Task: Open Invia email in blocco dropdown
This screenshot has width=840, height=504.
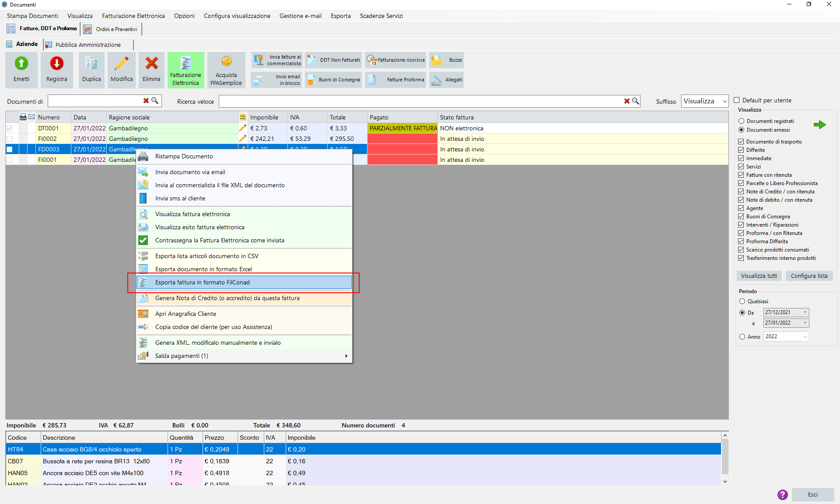Action: click(x=277, y=79)
